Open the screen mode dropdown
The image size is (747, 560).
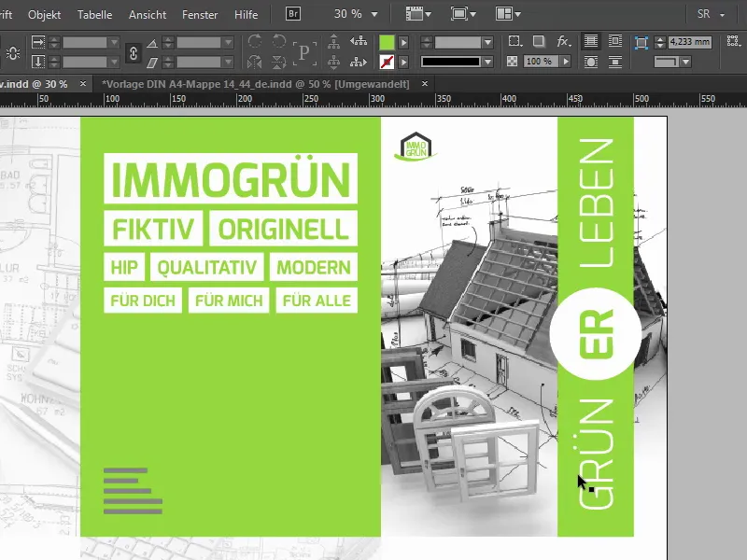pyautogui.click(x=463, y=14)
